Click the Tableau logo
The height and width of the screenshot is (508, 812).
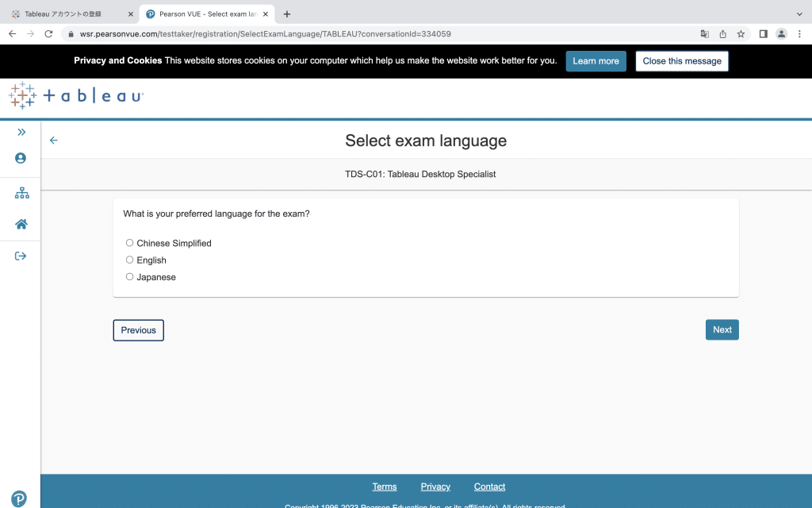[76, 96]
